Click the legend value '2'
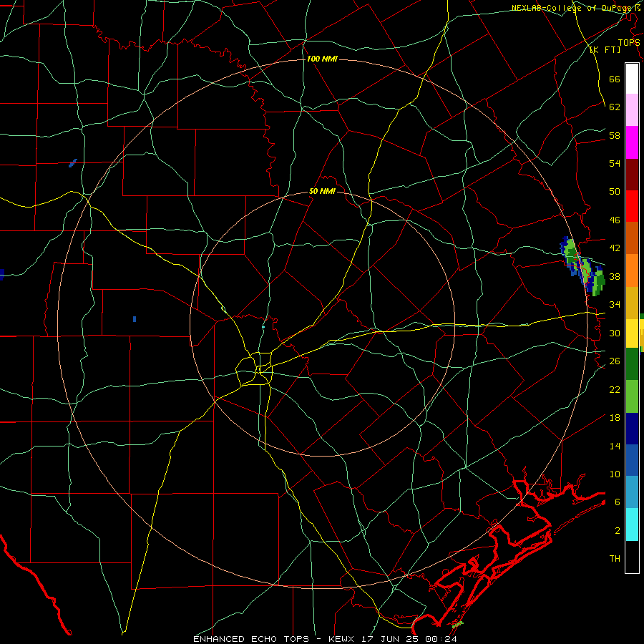Screen dimensions: 644x644 pos(618,531)
